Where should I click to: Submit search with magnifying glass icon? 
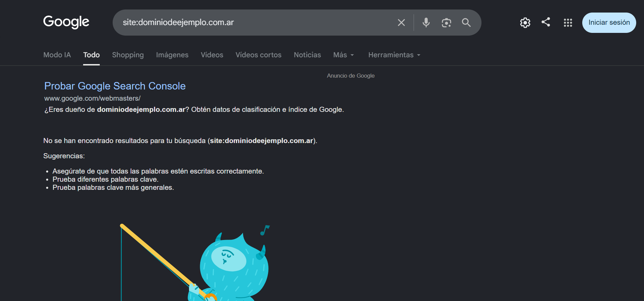[467, 23]
